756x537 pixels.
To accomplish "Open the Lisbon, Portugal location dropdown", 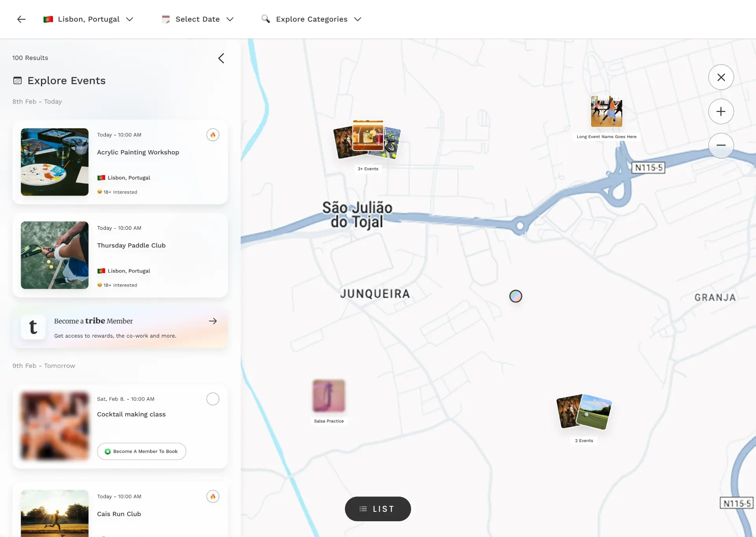I will [x=89, y=19].
